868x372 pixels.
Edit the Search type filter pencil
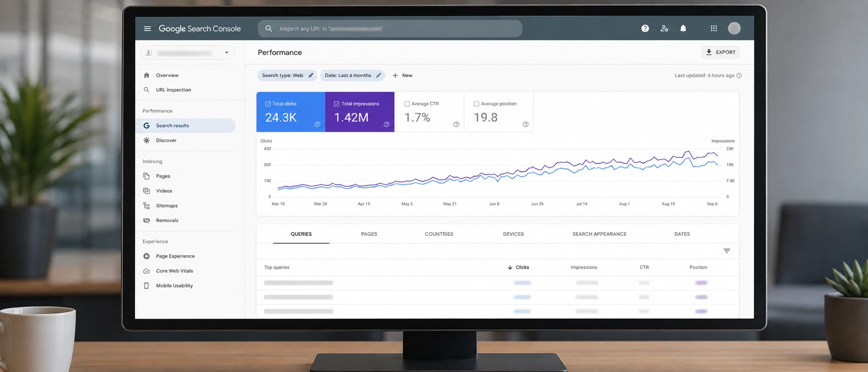(310, 76)
